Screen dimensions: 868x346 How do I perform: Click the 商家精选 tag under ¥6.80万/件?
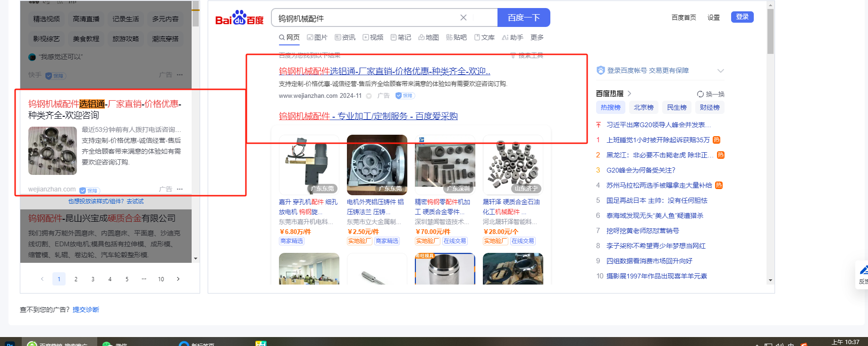[292, 241]
